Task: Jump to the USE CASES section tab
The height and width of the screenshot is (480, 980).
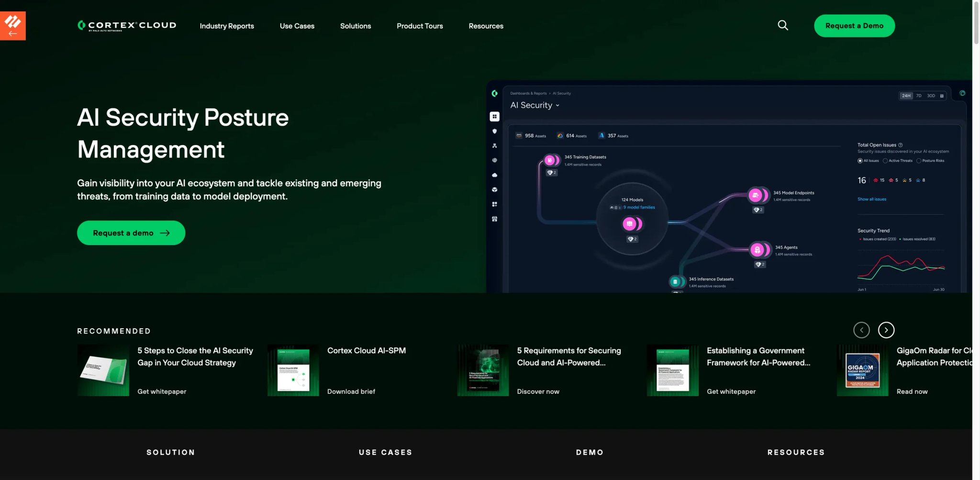Action: tap(385, 452)
